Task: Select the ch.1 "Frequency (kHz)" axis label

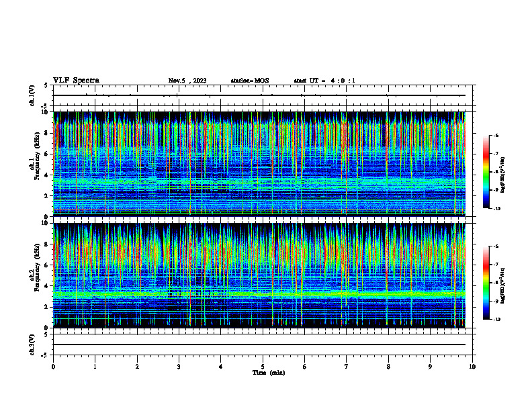Action: pyautogui.click(x=37, y=156)
